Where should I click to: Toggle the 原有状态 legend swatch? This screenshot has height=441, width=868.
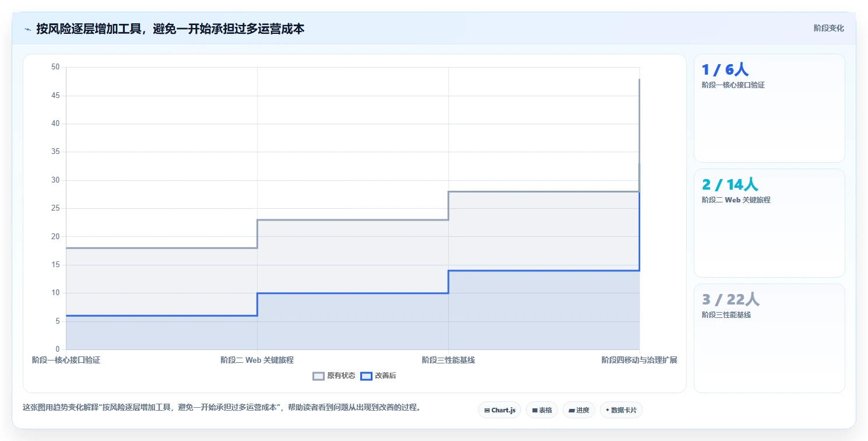click(318, 376)
